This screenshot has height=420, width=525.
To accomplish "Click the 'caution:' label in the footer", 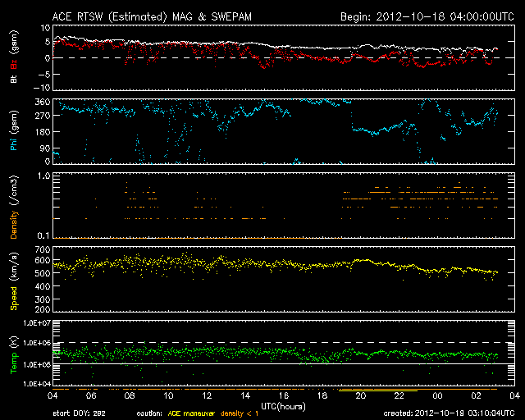I will pos(148,413).
